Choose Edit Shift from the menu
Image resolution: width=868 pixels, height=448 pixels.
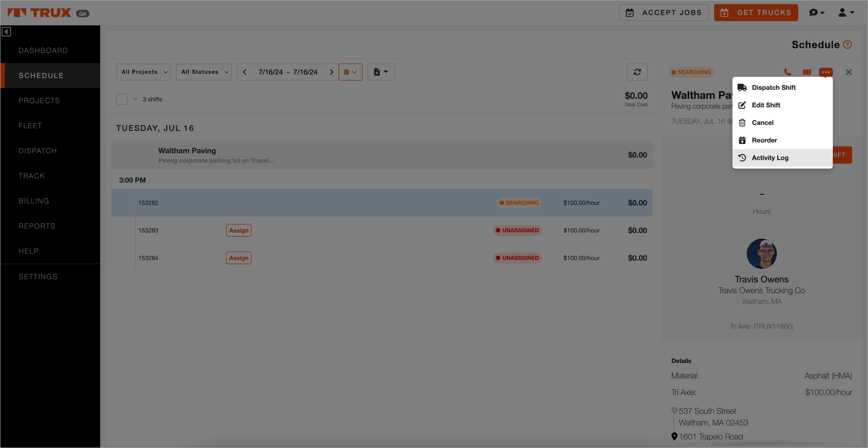coord(782,105)
